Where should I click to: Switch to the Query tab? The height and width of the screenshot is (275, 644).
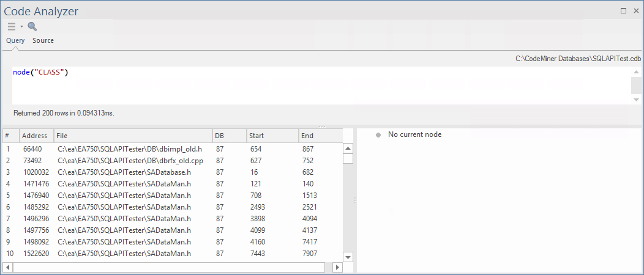coord(15,40)
